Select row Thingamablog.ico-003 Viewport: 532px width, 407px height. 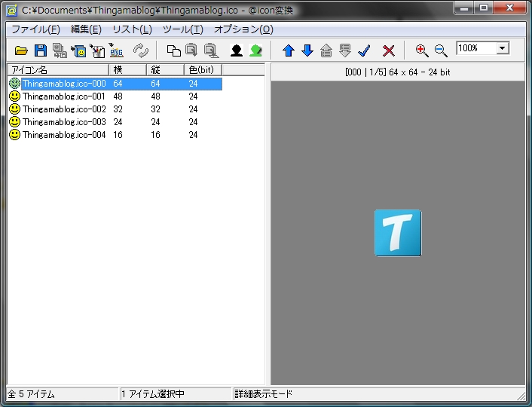[115, 122]
